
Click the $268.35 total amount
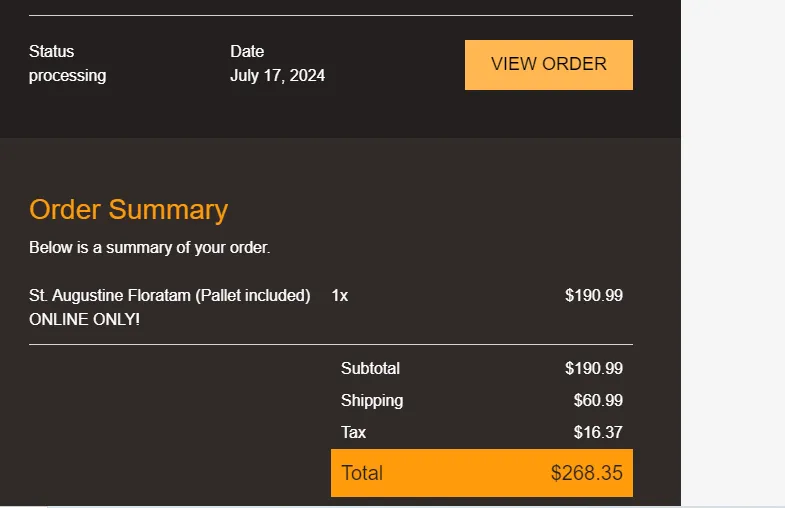pyautogui.click(x=586, y=473)
